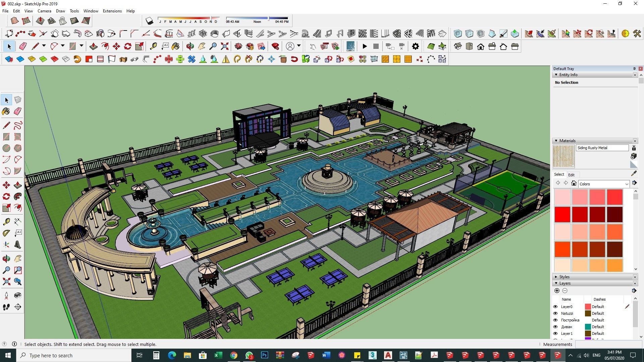Screen dimensions: 644x362
Task: Open the Extensions menu
Action: [x=112, y=11]
